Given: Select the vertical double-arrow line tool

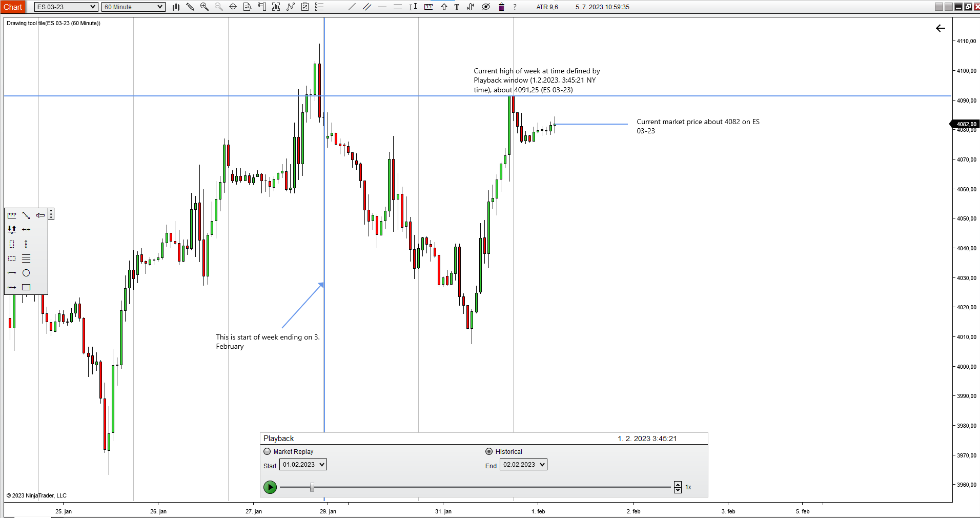Looking at the screenshot, I should coord(26,244).
